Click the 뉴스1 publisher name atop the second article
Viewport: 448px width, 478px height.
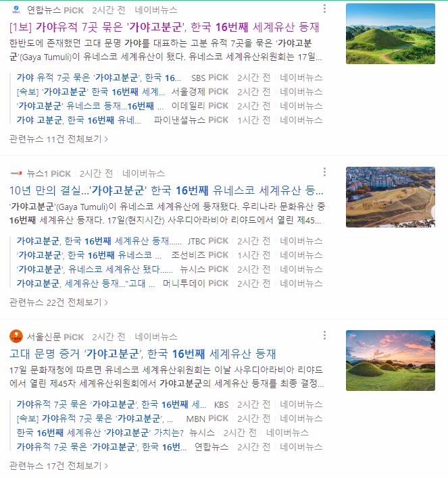click(37, 174)
